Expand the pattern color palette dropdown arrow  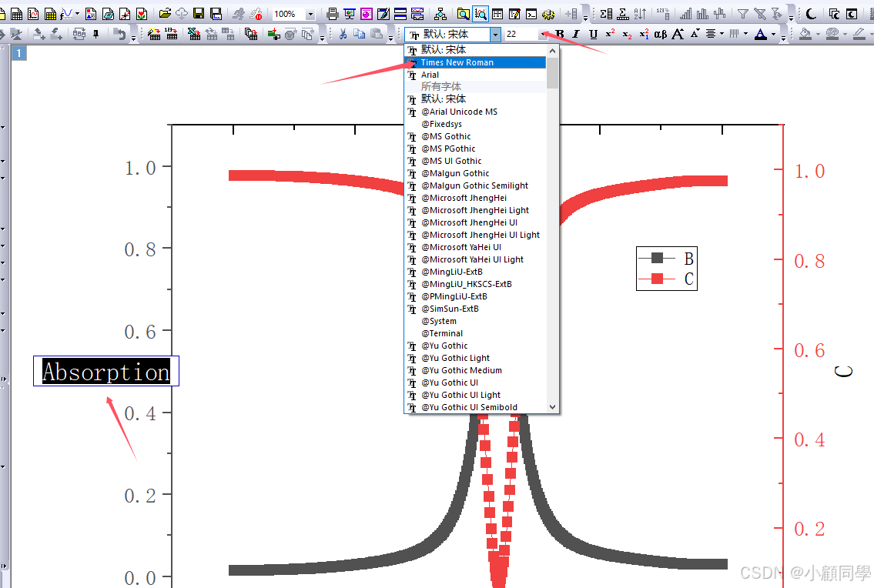point(846,34)
